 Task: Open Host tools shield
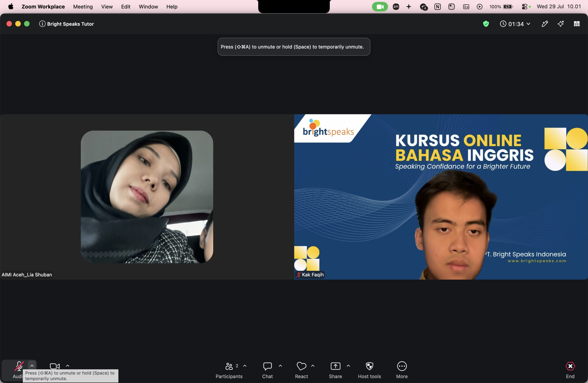[369, 370]
